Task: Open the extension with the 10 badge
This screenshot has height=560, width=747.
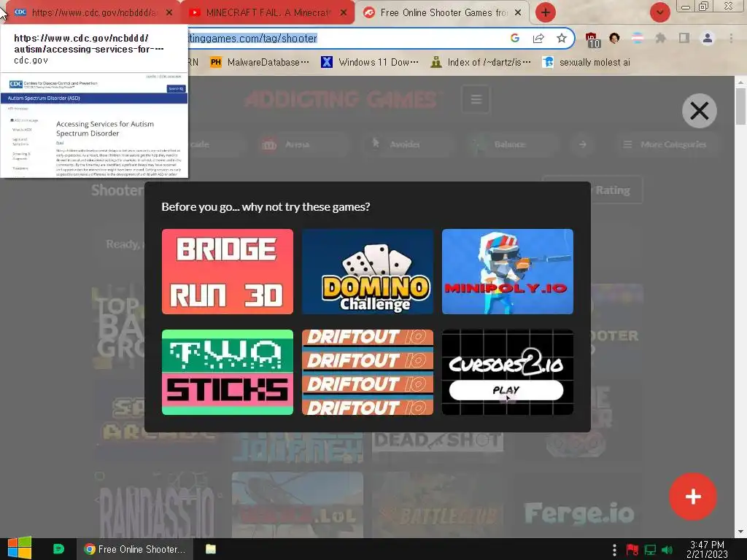Action: coord(591,39)
